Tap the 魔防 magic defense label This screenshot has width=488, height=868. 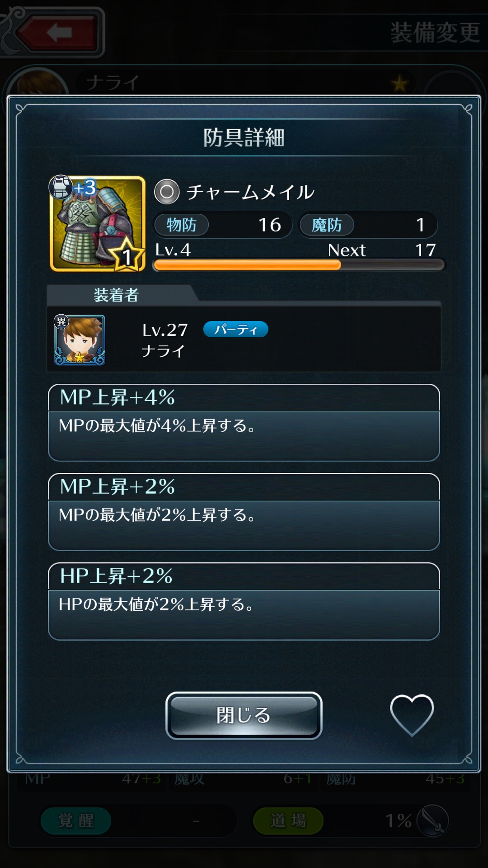point(327,225)
